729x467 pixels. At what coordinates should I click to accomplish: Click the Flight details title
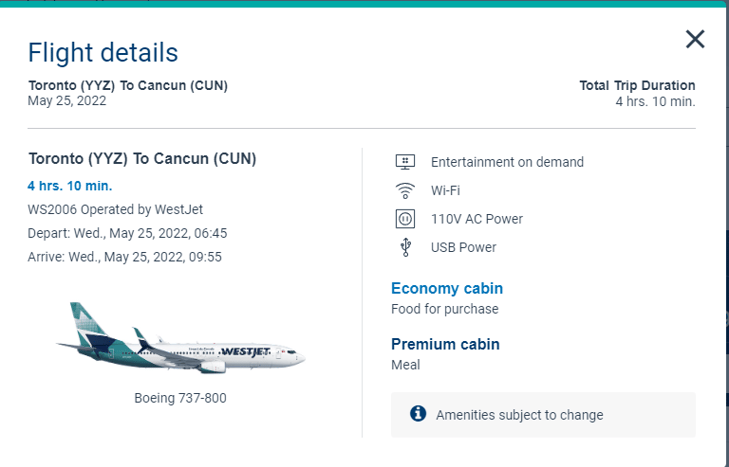(103, 52)
